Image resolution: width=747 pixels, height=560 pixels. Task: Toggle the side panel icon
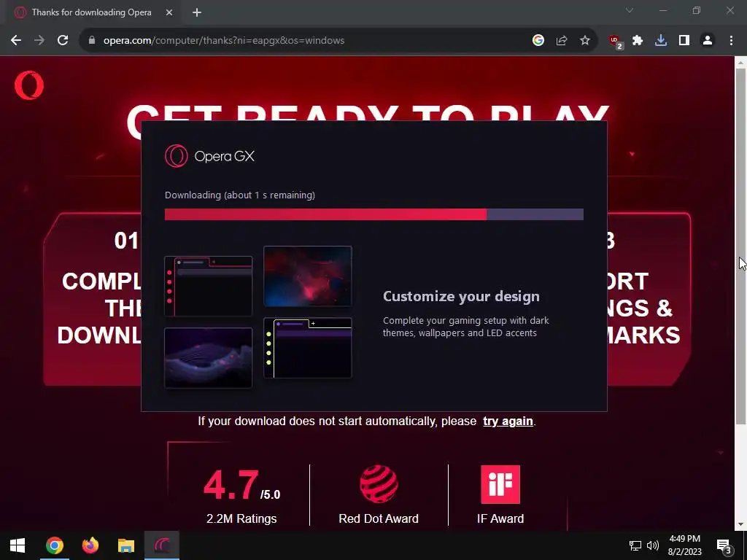[x=684, y=41]
